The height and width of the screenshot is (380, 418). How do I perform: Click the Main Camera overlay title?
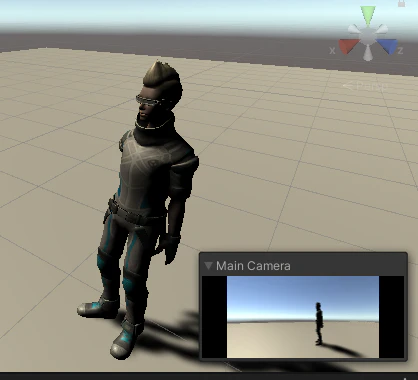253,266
